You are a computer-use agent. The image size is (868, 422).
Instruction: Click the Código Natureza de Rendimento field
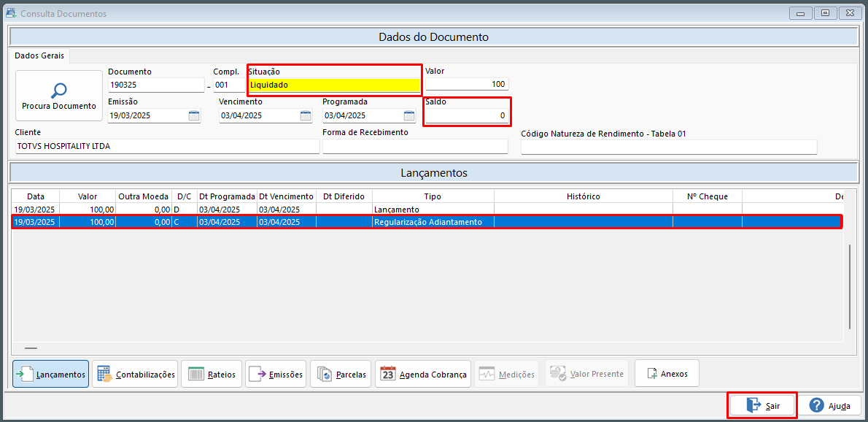click(669, 147)
